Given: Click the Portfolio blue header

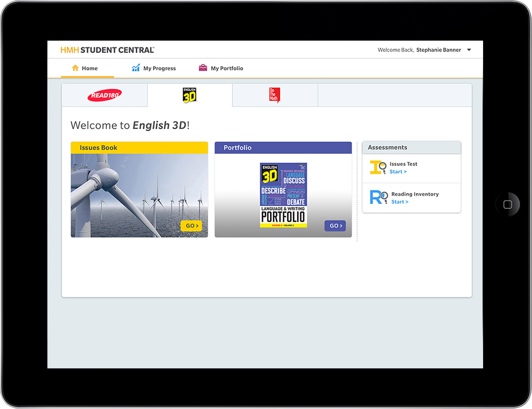Looking at the screenshot, I should click(x=283, y=148).
